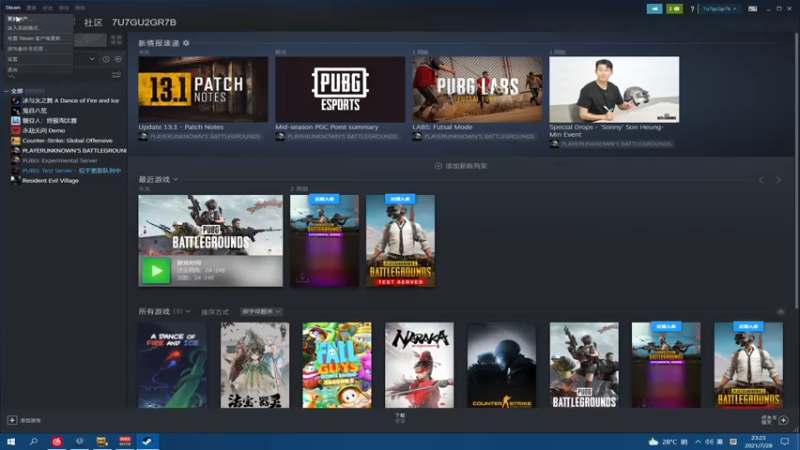Viewport: 800px width, 450px height.
Task: Click download icon on Experimental Server tile
Action: tap(302, 277)
